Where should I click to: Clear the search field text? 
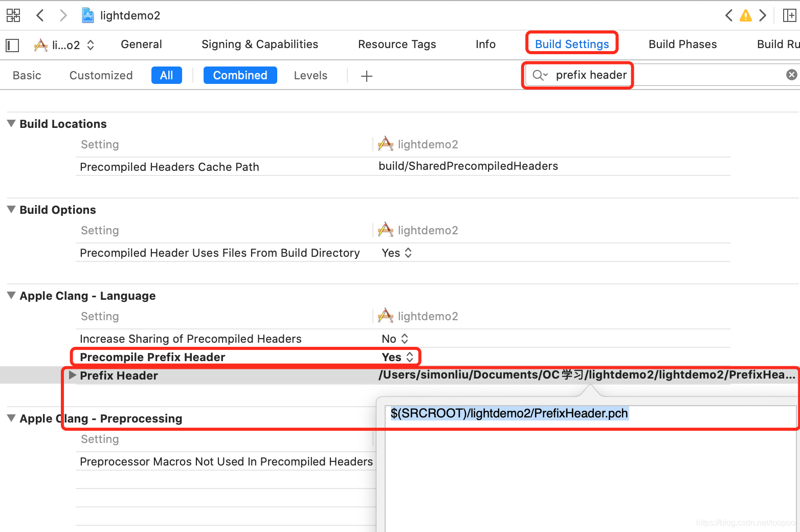[x=791, y=75]
